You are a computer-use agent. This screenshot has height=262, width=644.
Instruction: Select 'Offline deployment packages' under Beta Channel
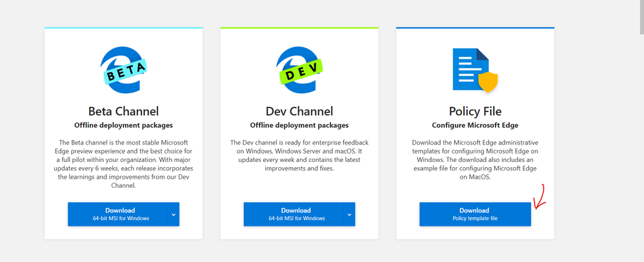coord(124,125)
